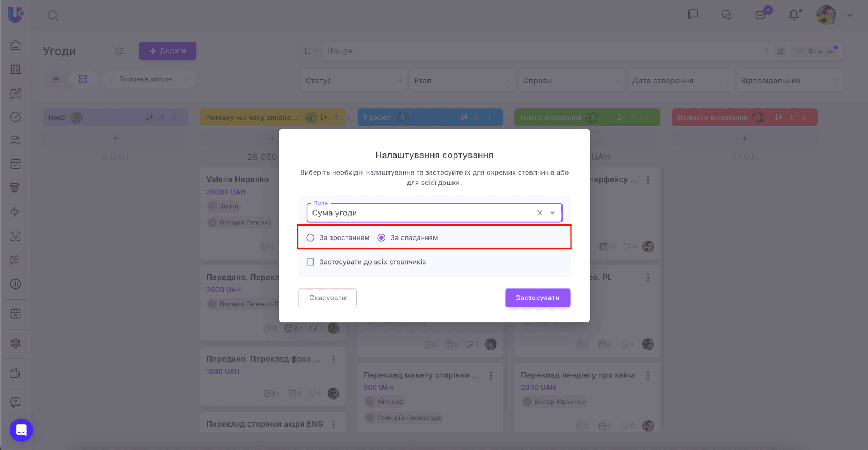Clear the 'Сума угоди' field selection
This screenshot has height=450, width=868.
tap(540, 213)
